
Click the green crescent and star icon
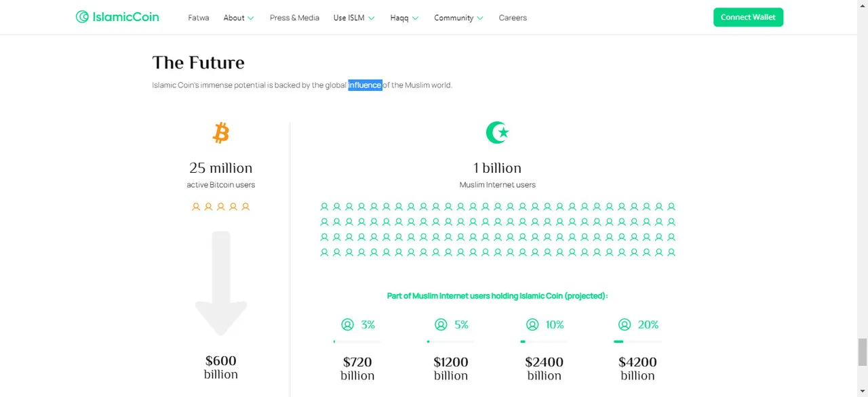(497, 133)
